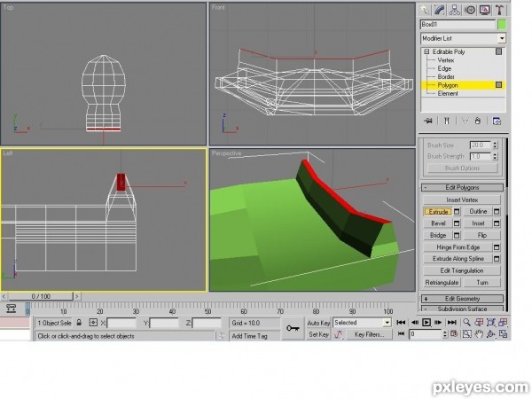Open the Motion command panel tab
Image resolution: width=532 pixels, height=399 pixels.
coord(470,10)
